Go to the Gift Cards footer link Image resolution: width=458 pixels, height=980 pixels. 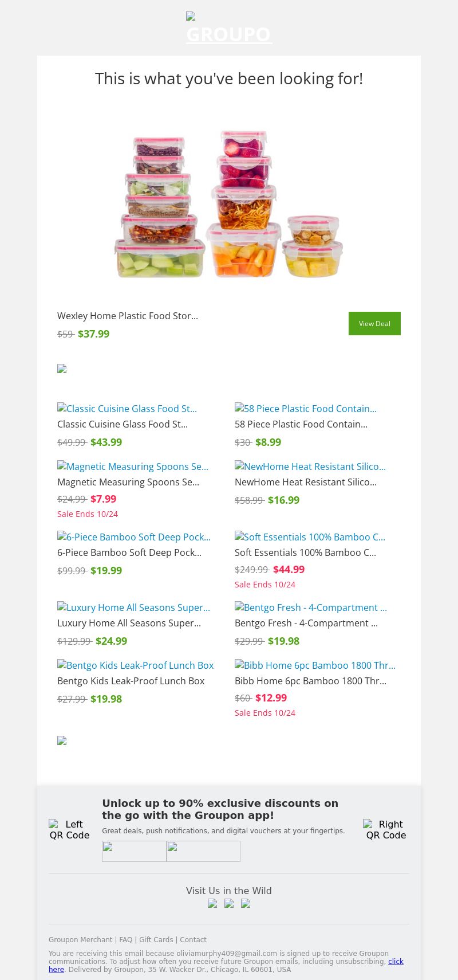point(156,940)
